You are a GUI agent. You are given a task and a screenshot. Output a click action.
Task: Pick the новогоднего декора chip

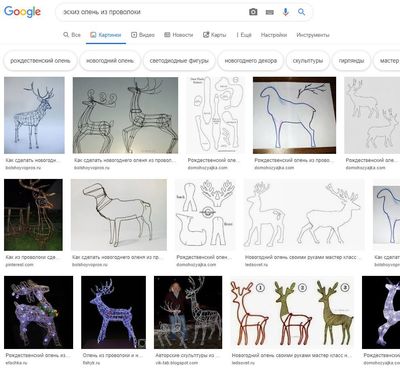coord(251,61)
